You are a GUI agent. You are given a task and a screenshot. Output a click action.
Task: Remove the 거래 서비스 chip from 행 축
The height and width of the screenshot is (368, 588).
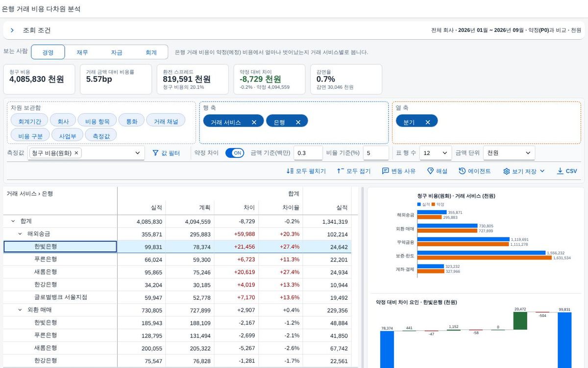point(254,122)
